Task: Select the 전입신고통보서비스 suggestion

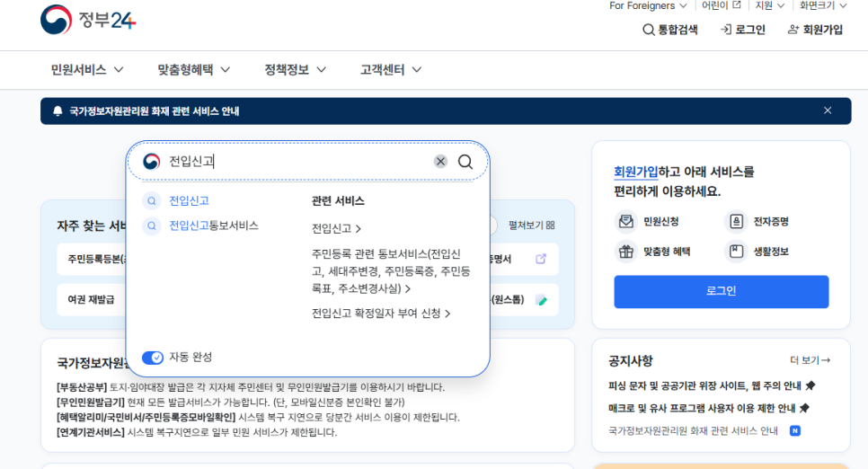Action: pos(213,226)
